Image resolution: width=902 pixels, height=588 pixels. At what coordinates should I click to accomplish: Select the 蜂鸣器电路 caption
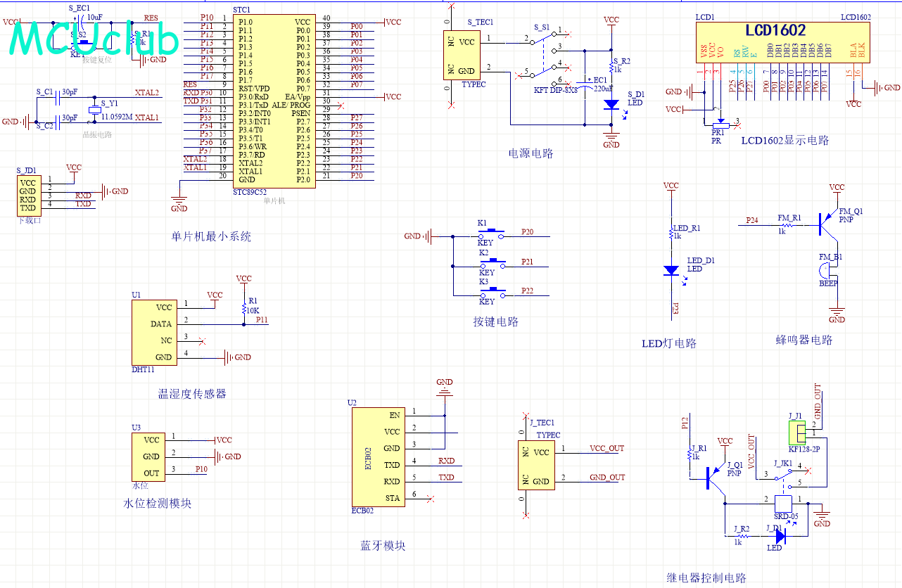pos(804,340)
